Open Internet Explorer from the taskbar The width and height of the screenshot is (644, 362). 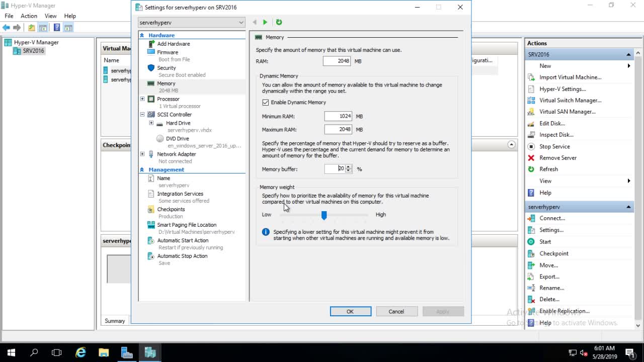80,352
